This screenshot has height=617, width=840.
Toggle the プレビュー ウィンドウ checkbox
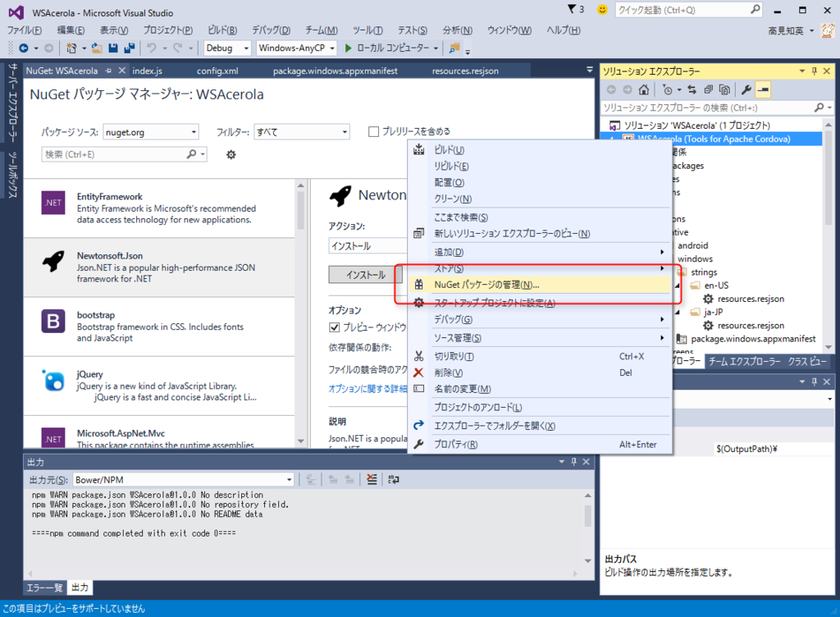[x=335, y=327]
